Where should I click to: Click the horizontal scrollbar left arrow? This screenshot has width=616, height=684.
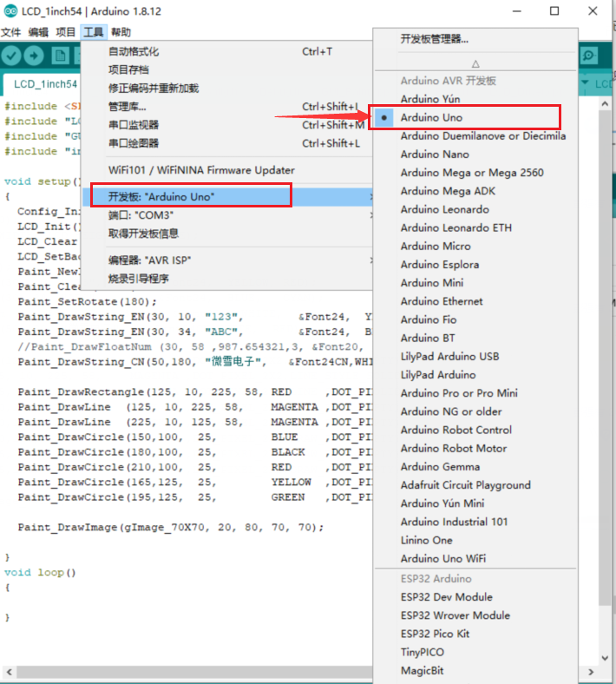click(9, 672)
